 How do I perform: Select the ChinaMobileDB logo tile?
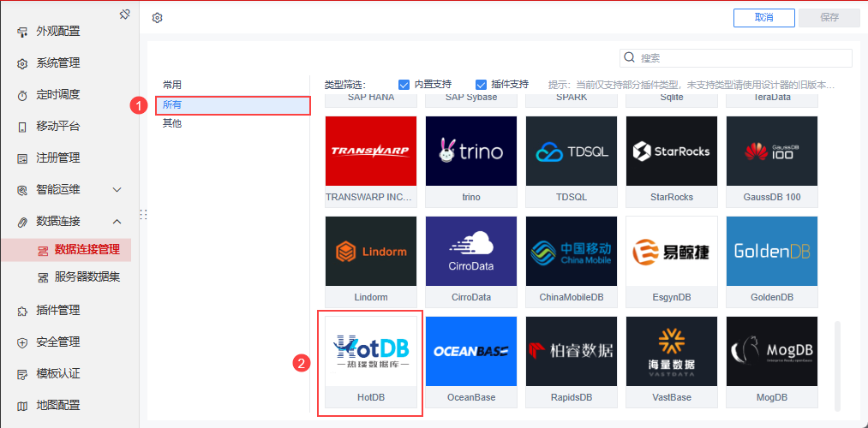click(572, 251)
